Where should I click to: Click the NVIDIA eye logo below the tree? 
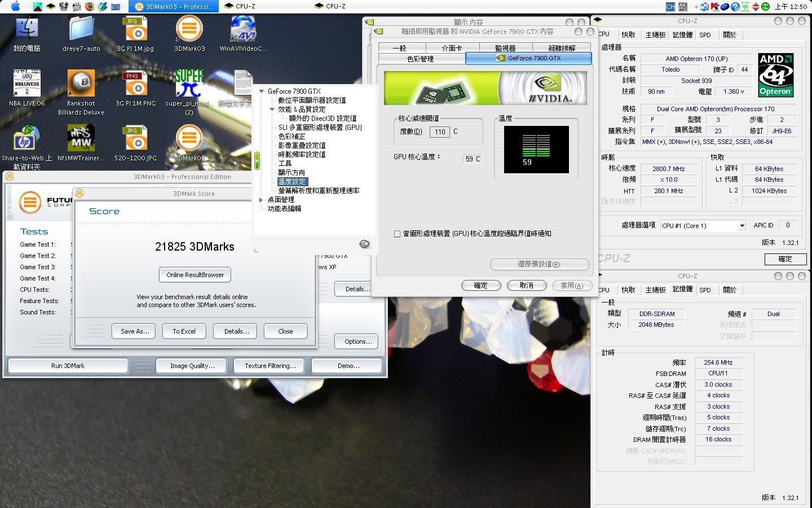point(364,244)
